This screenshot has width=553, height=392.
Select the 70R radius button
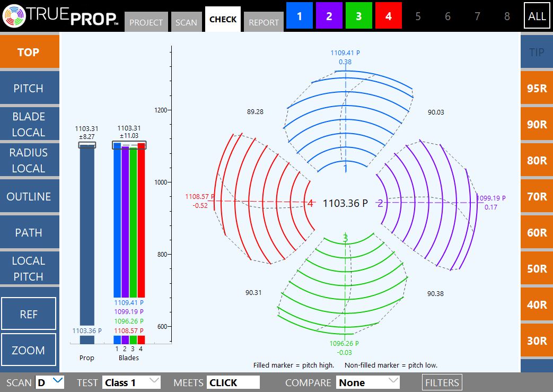click(x=537, y=197)
